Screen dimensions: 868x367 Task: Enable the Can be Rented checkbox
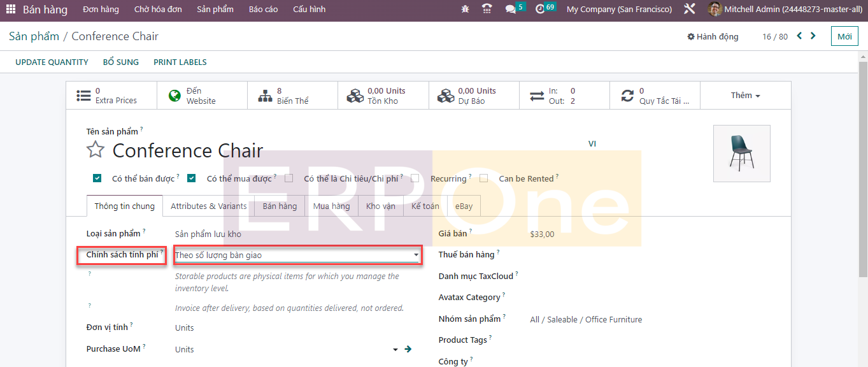pyautogui.click(x=483, y=178)
